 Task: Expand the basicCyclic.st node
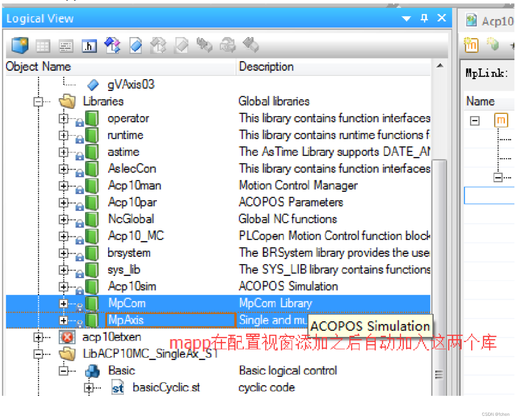click(89, 388)
